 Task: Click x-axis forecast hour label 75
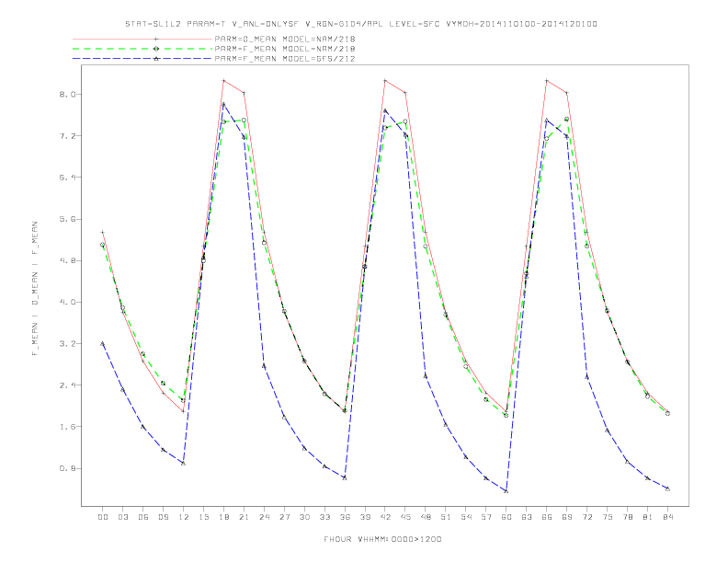608,517
